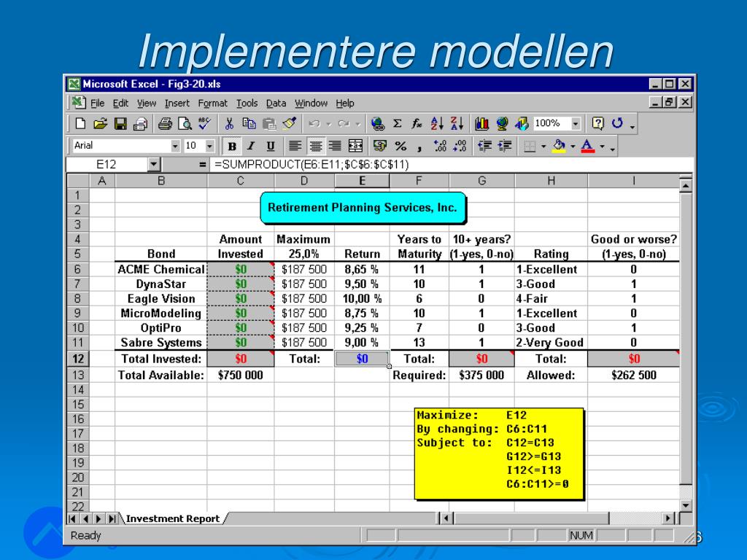This screenshot has width=747, height=560.
Task: Open the Undo history dropdown arrow
Action: (x=329, y=124)
